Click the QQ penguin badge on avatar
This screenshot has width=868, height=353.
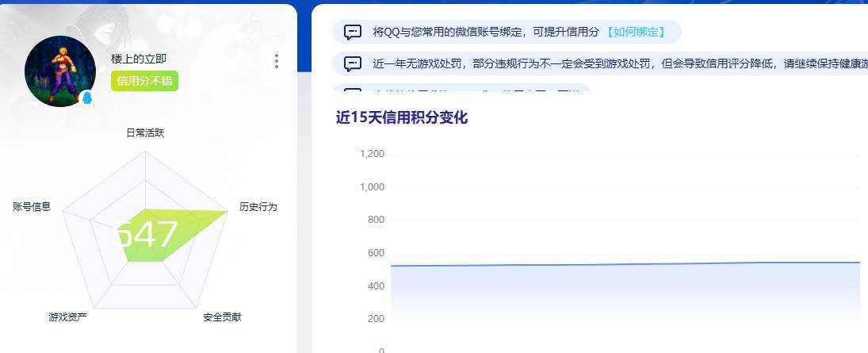tap(87, 98)
